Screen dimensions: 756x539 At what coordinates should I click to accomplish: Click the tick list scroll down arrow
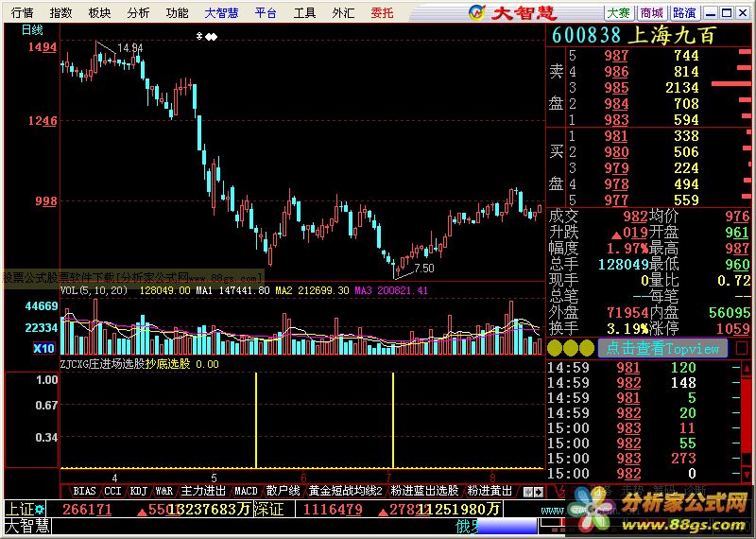[747, 474]
